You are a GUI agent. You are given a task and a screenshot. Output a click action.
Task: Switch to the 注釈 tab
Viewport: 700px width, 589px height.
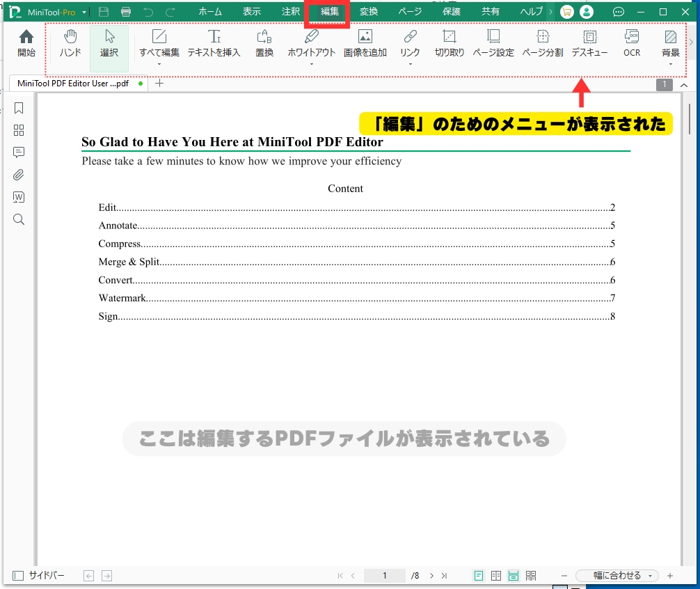pyautogui.click(x=291, y=12)
